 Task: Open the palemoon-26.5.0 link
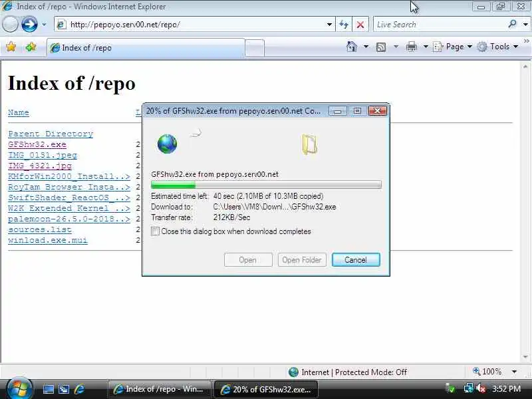point(69,219)
